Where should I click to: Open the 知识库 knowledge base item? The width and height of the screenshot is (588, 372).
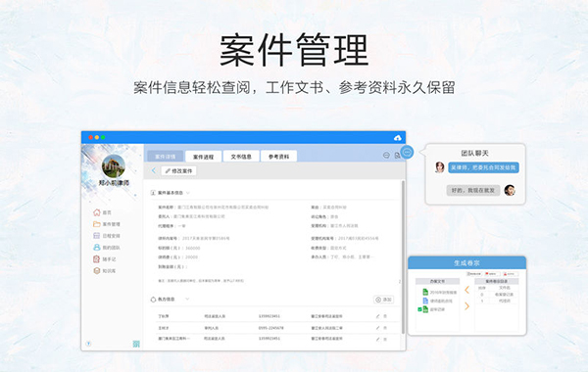[104, 270]
